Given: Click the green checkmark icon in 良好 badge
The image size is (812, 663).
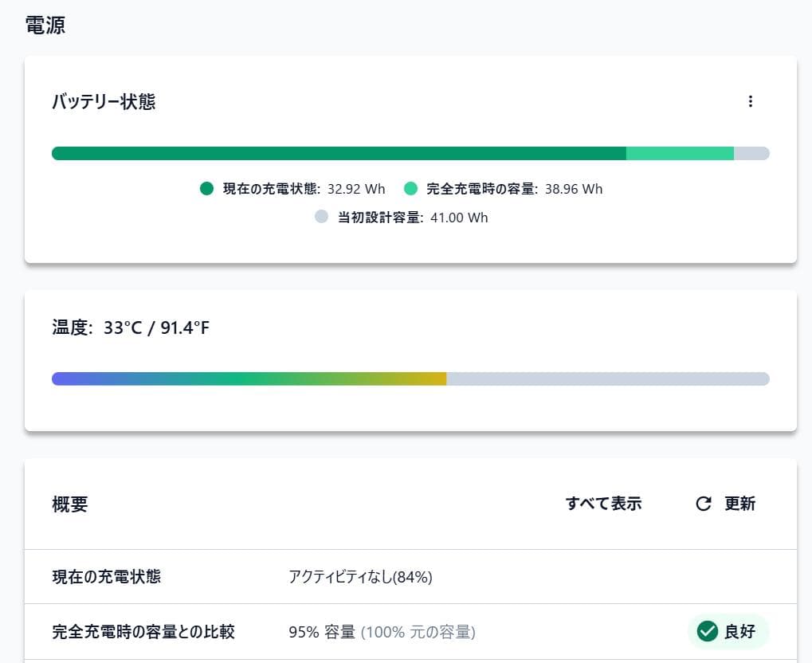Looking at the screenshot, I should point(707,632).
